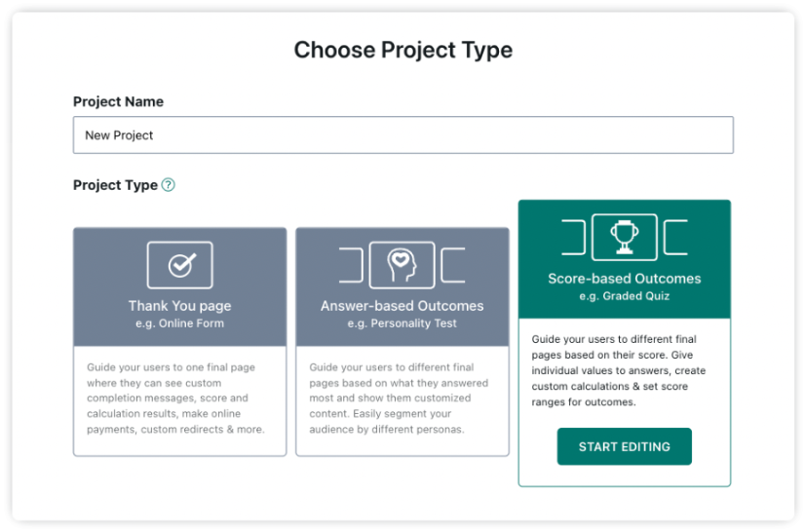The height and width of the screenshot is (532, 805).
Task: Click the Score-based Outcomes description text
Action: coord(618,371)
